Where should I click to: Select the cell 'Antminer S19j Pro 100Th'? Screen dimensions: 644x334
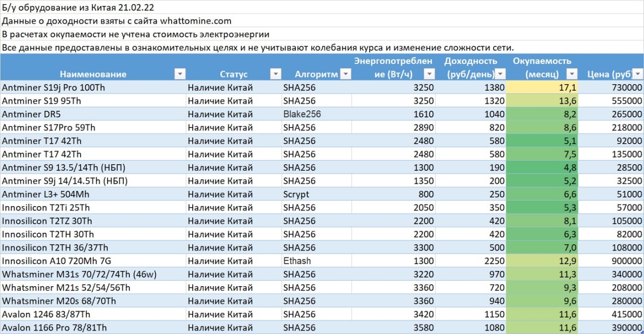[93, 87]
